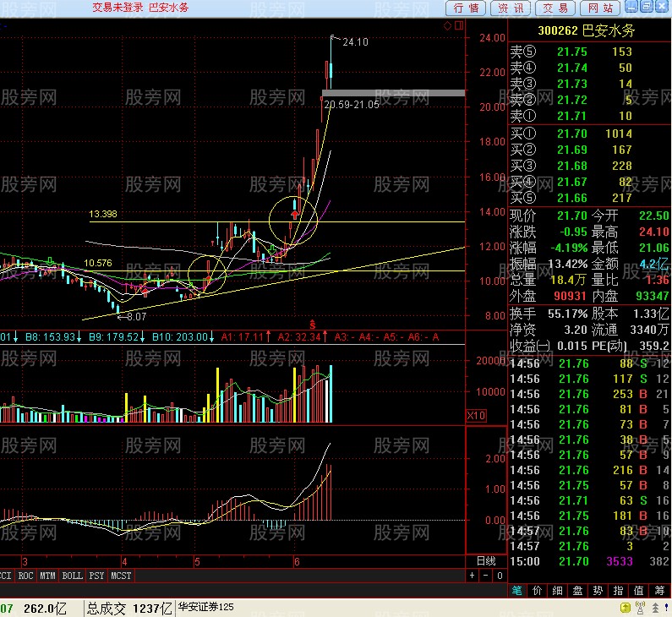Click the diamond icon above the chart

(x=448, y=25)
